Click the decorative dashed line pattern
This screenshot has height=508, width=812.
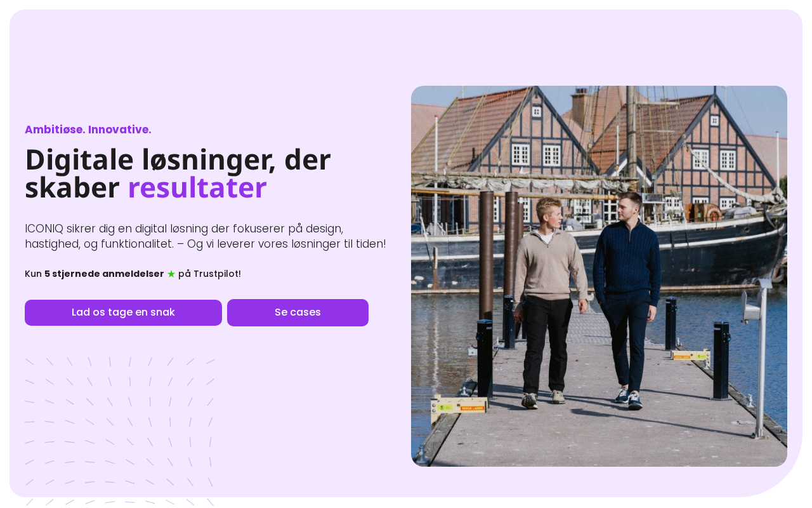(120, 431)
